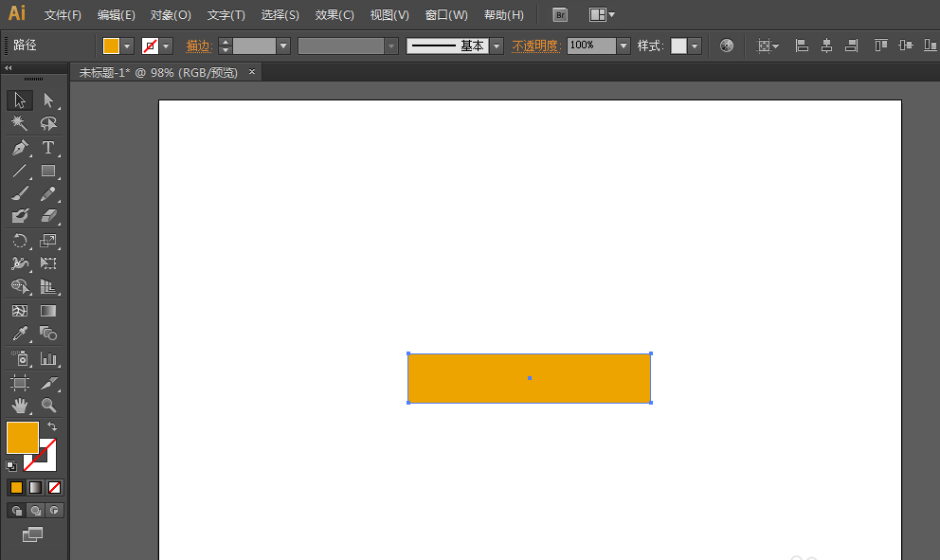This screenshot has height=560, width=940.
Task: Open the arrange documents layout dropdown
Action: click(x=602, y=15)
